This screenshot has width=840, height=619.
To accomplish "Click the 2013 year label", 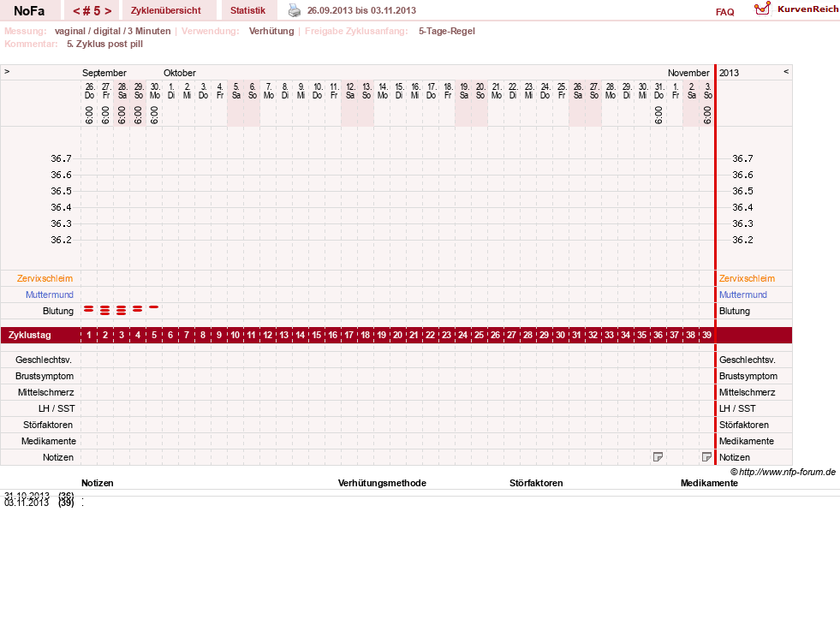I will [x=729, y=73].
